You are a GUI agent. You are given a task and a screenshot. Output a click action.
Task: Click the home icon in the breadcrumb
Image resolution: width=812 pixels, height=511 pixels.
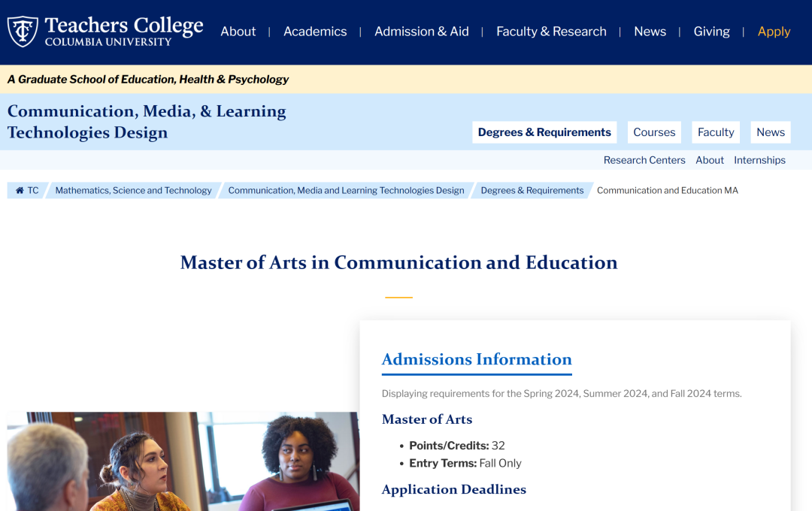click(20, 191)
